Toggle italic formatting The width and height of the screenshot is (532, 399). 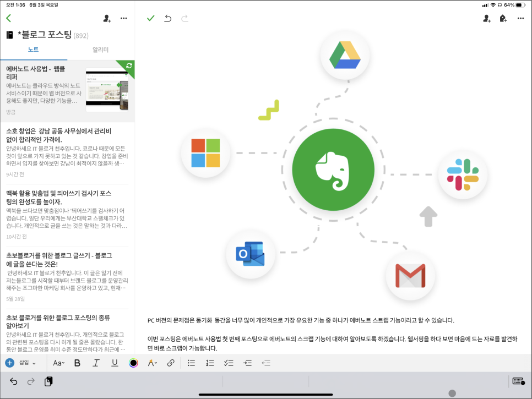pyautogui.click(x=96, y=363)
